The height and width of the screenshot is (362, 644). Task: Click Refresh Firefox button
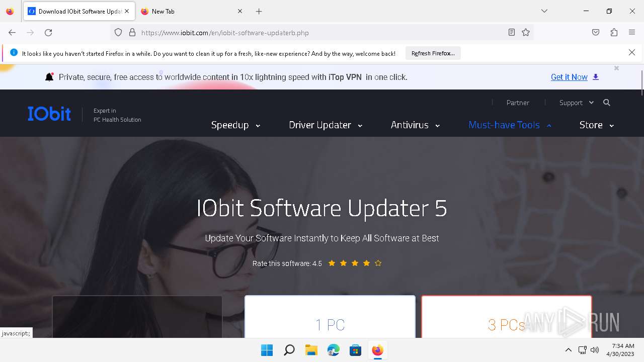433,53
